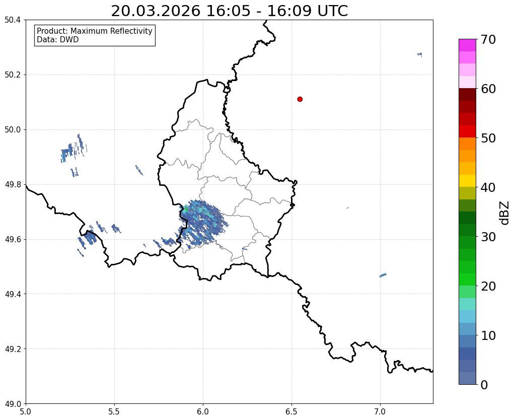The height and width of the screenshot is (420, 515).
Task: Click the tiny radar echo in the upper right corner
Action: [x=420, y=54]
